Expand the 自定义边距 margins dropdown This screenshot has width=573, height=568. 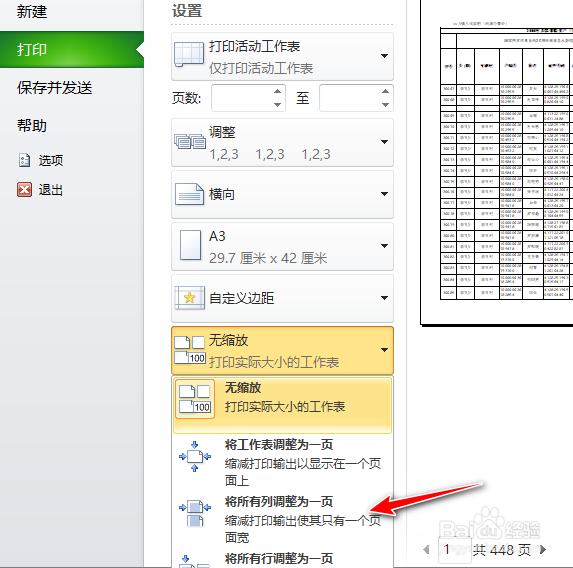pos(384,298)
